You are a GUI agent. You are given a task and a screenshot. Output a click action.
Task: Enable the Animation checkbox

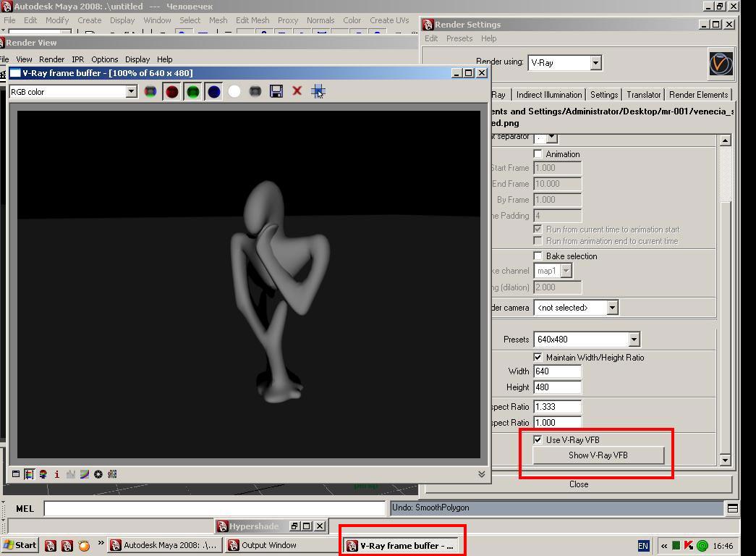[x=538, y=153]
